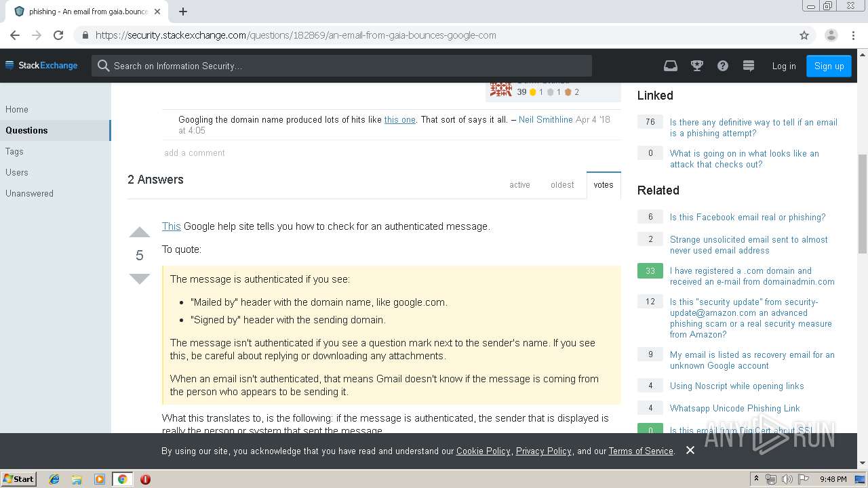
Task: Open the 'this one' comment link
Action: (x=400, y=119)
